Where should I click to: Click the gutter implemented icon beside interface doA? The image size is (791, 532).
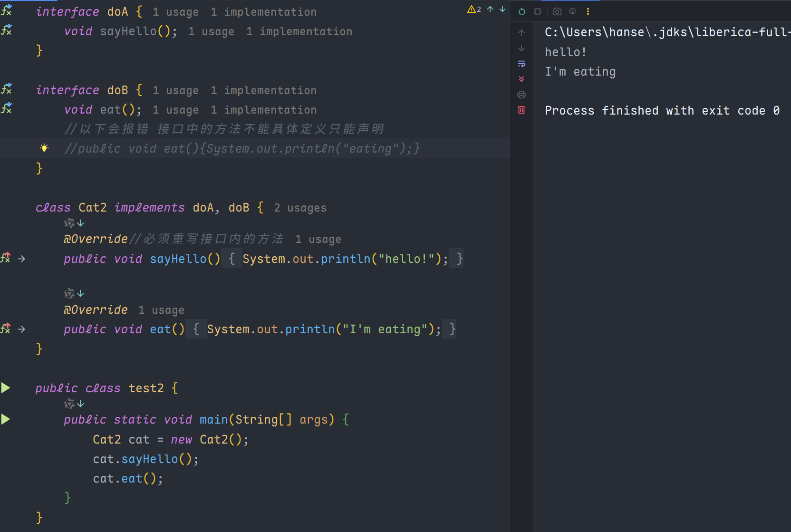pyautogui.click(x=6, y=10)
